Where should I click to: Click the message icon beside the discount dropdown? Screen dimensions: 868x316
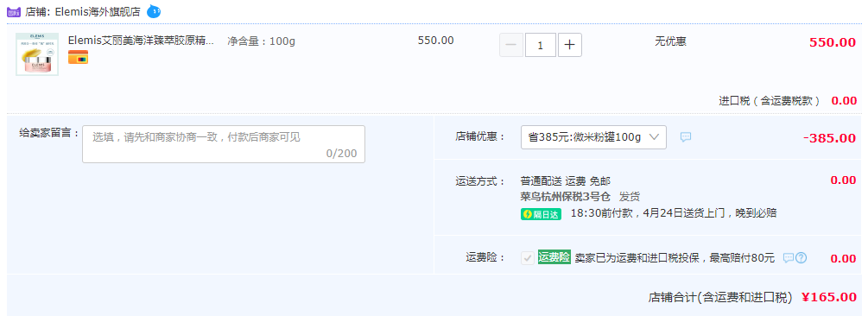click(x=685, y=137)
